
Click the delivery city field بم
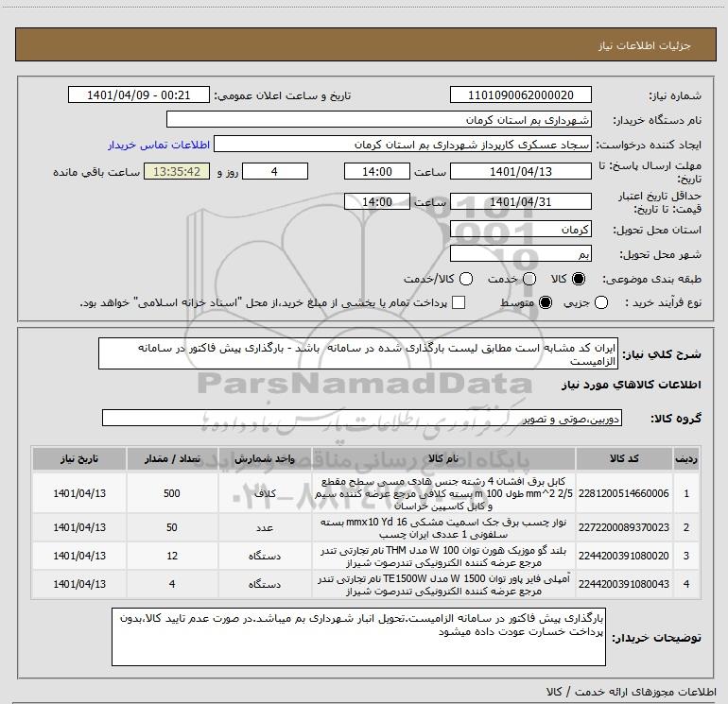(x=520, y=254)
